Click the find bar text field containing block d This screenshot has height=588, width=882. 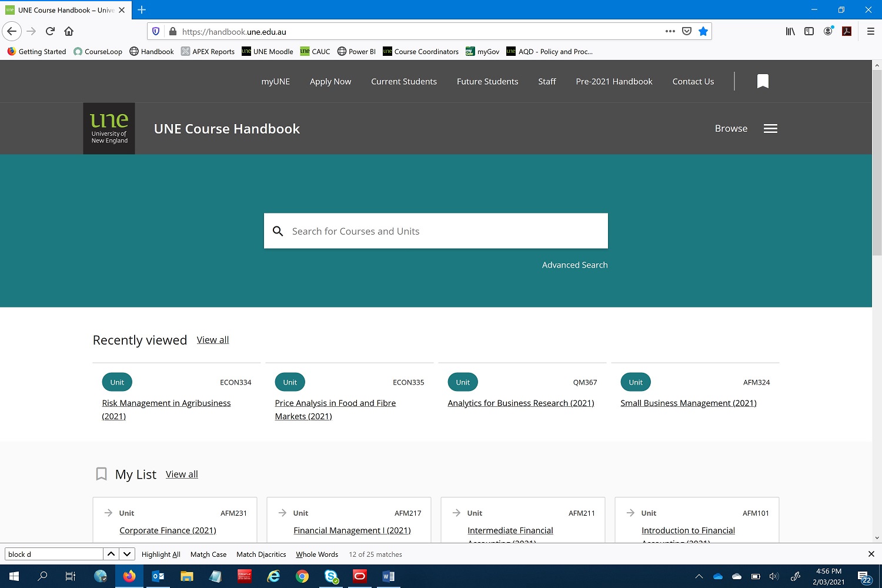pos(54,554)
